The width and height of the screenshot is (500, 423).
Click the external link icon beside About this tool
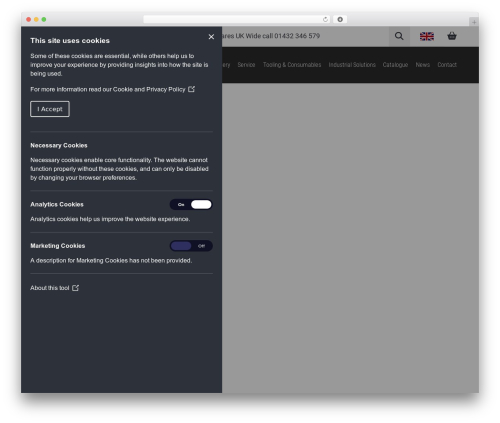(76, 288)
